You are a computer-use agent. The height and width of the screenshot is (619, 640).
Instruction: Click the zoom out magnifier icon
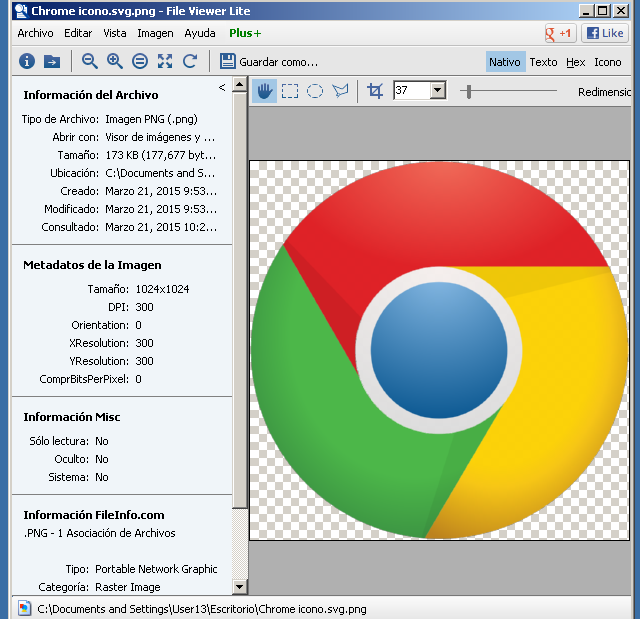(x=89, y=61)
